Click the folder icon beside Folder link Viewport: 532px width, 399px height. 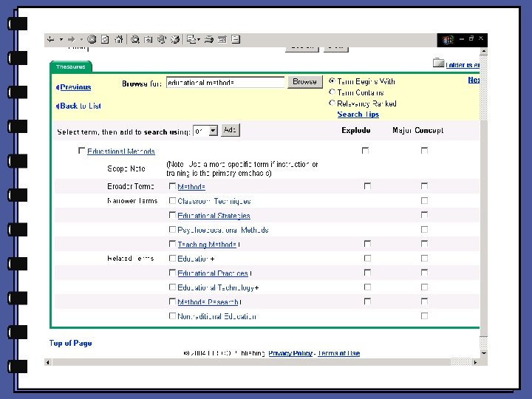(x=438, y=63)
